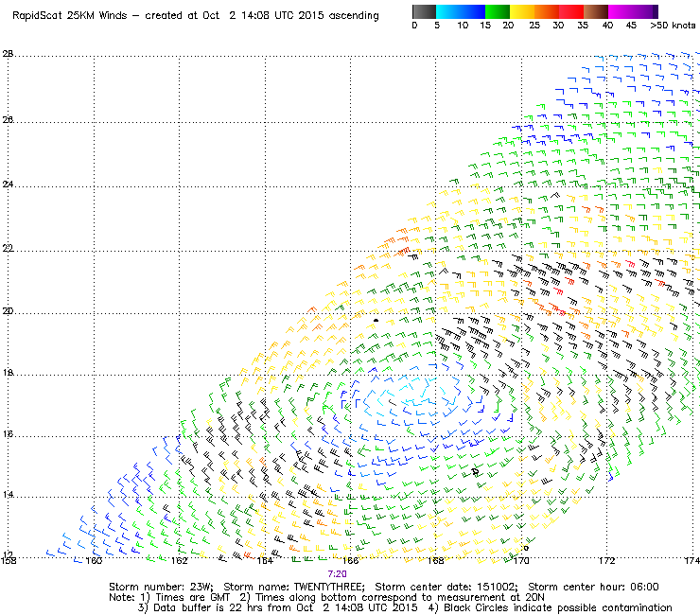Click the legend tick label '10'
Image resolution: width=700 pixels, height=615 pixels.
point(463,26)
